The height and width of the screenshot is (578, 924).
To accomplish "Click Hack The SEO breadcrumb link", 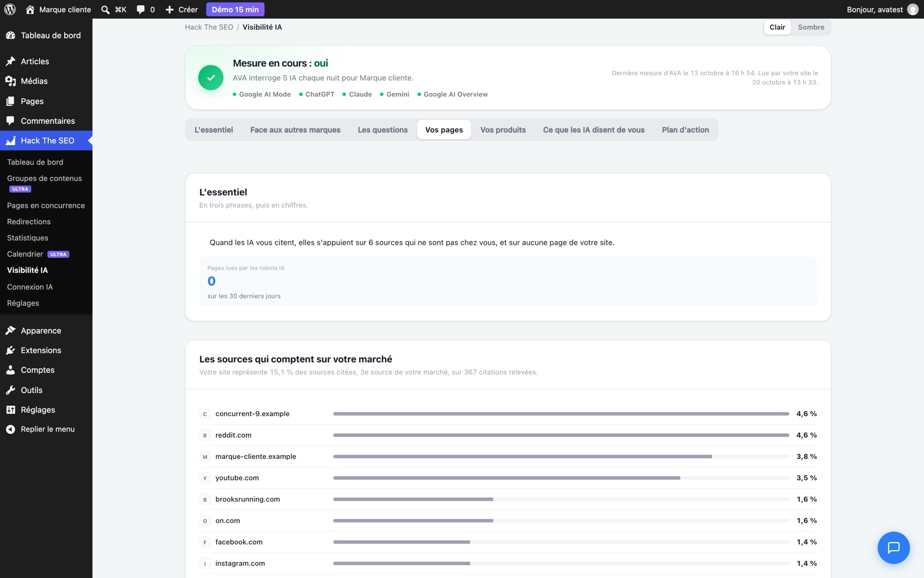I will point(209,27).
